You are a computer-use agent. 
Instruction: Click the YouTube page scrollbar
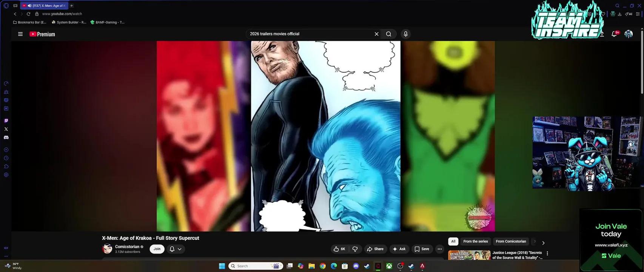click(x=642, y=62)
